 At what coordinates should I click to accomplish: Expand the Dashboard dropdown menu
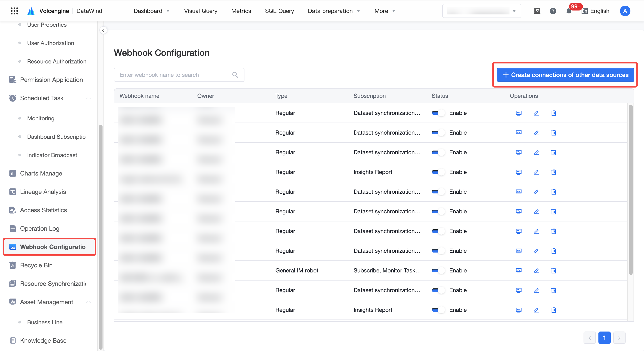152,11
